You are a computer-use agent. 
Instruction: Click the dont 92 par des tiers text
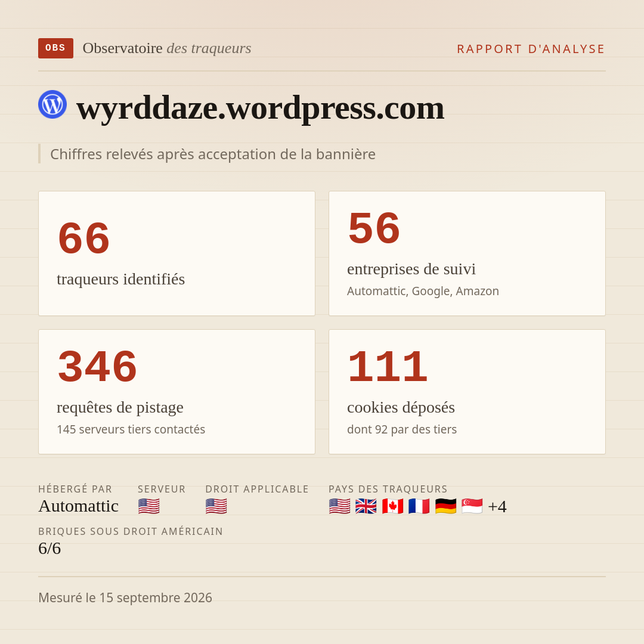tap(402, 429)
